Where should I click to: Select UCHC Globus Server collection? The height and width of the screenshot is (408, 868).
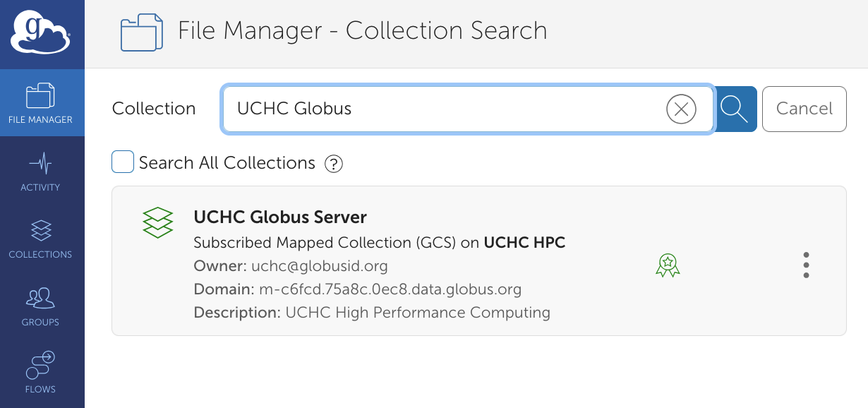point(479,261)
